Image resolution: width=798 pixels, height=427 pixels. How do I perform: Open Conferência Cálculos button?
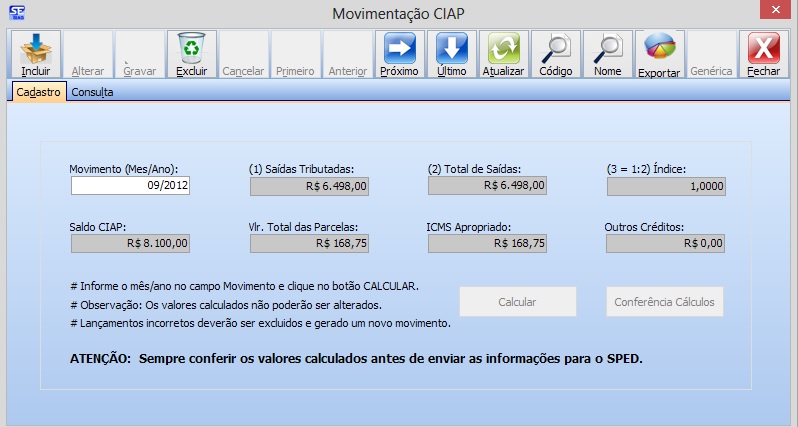665,302
